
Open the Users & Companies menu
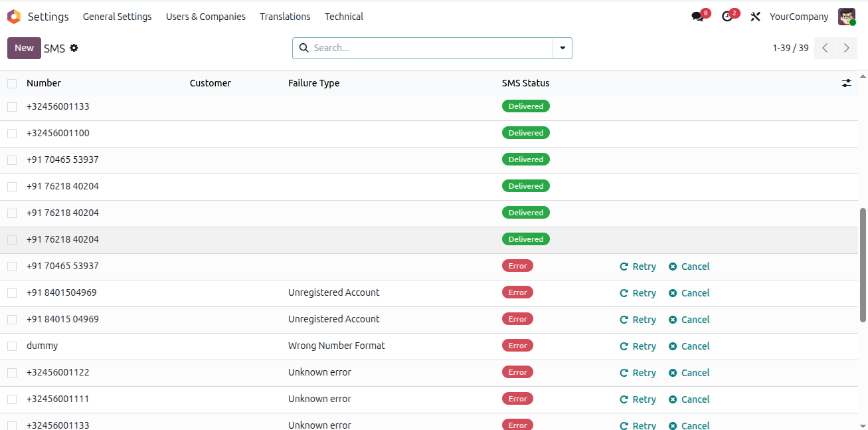pyautogui.click(x=206, y=17)
